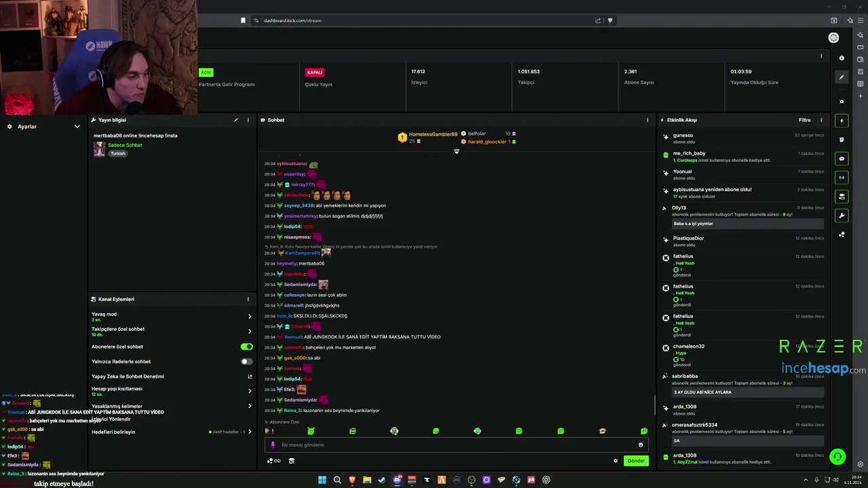This screenshot has height=488, width=868.
Task: Click the 2.361 Abone Sayısı stat
Action: point(639,77)
